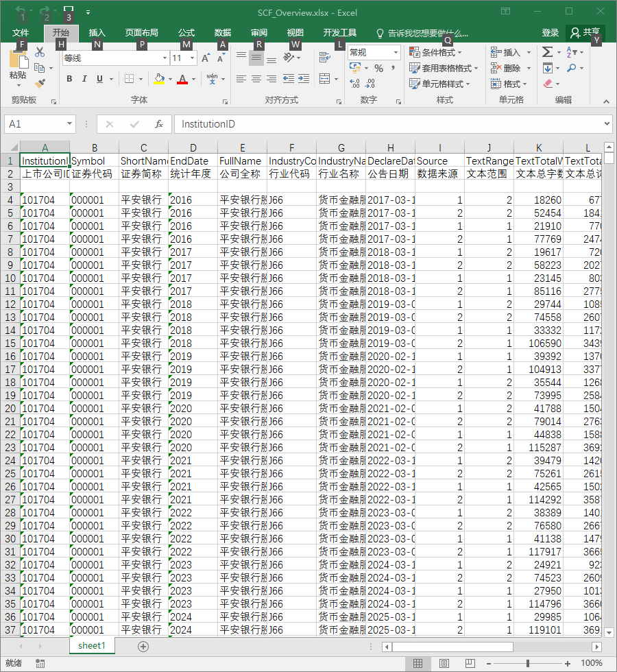Click the Format Painter brush icon
This screenshot has height=672, width=617.
pyautogui.click(x=40, y=83)
